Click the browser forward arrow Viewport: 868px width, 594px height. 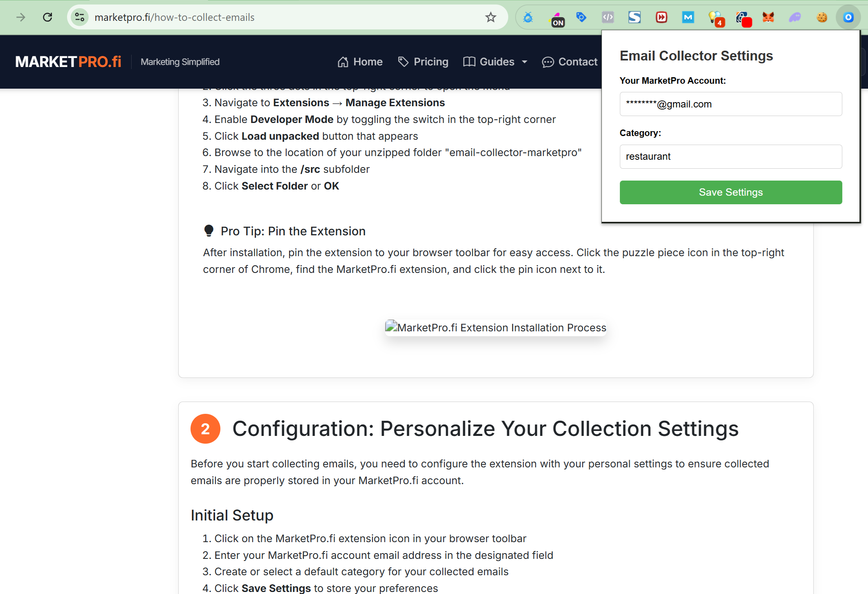[x=21, y=17]
